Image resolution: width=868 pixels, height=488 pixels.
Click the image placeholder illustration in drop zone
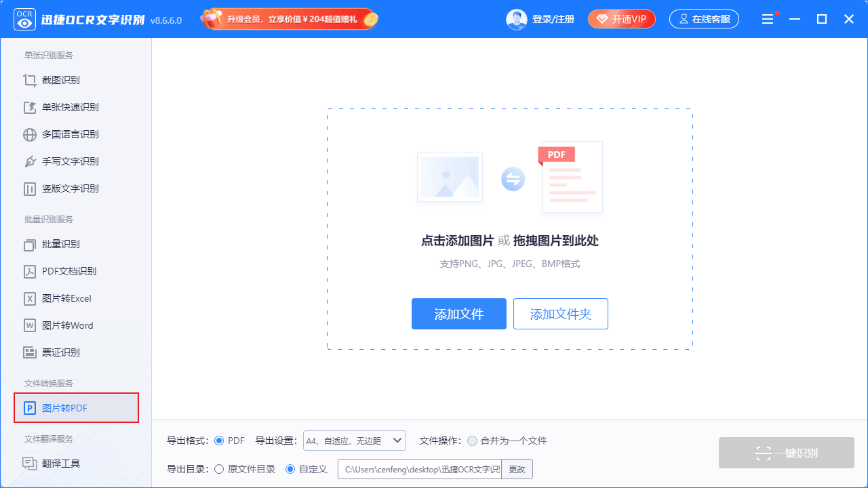(450, 177)
